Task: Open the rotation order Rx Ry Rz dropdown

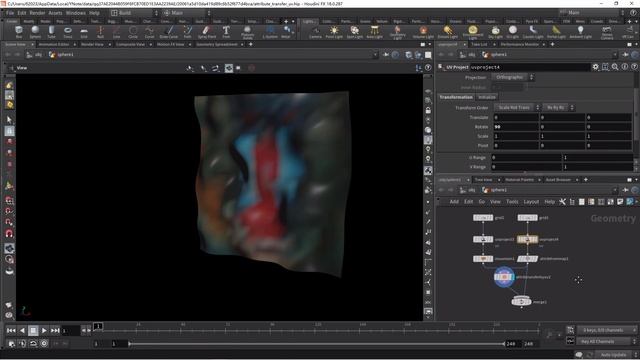Action: coord(558,107)
